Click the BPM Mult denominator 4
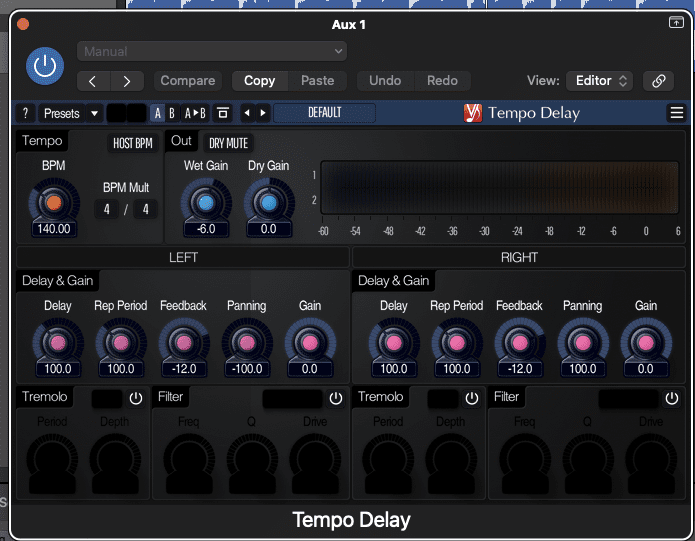695x541 pixels. click(145, 209)
